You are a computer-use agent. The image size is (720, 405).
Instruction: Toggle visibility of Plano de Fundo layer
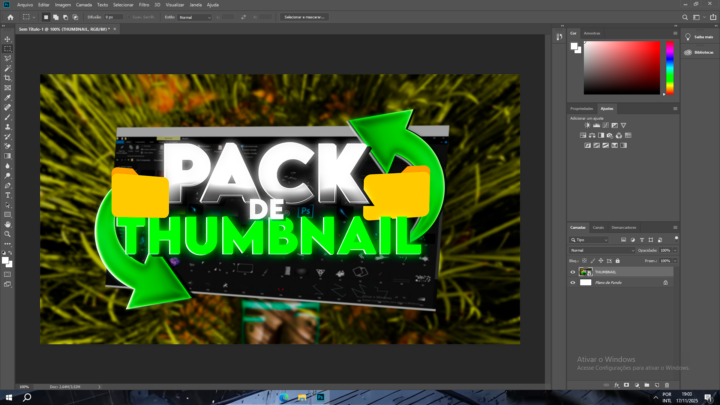(x=573, y=283)
